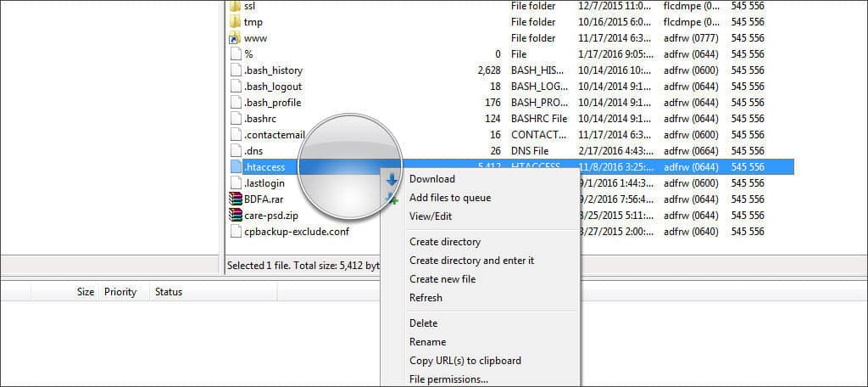Click the care-psd.zip archive icon

point(236,215)
